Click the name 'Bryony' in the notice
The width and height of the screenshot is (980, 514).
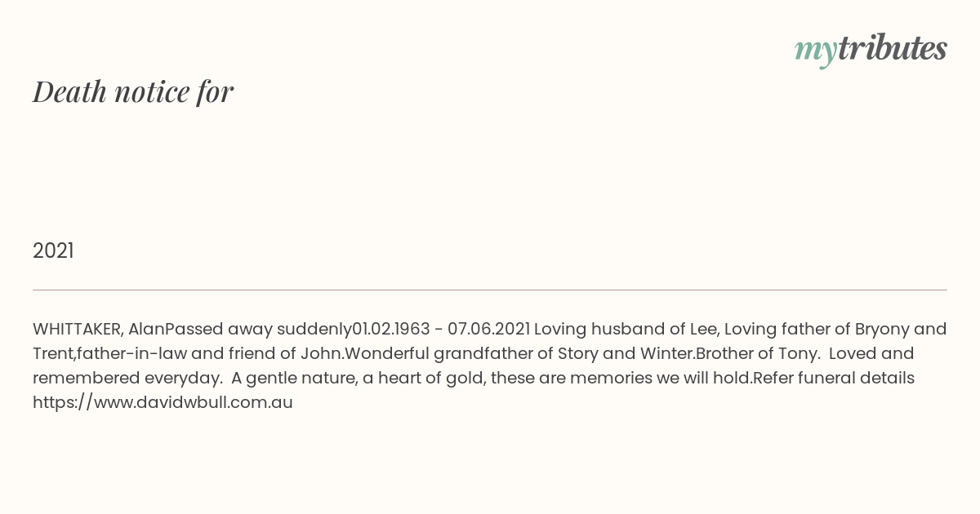pyautogui.click(x=882, y=329)
